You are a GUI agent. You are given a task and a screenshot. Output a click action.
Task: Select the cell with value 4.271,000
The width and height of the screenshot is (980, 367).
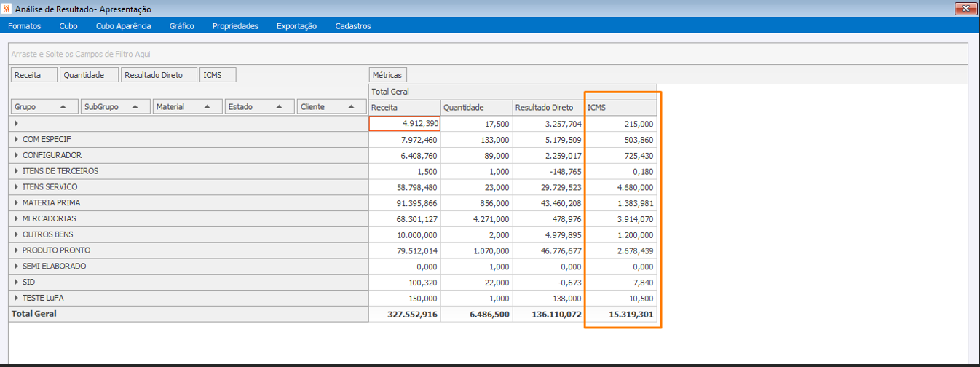tap(476, 219)
